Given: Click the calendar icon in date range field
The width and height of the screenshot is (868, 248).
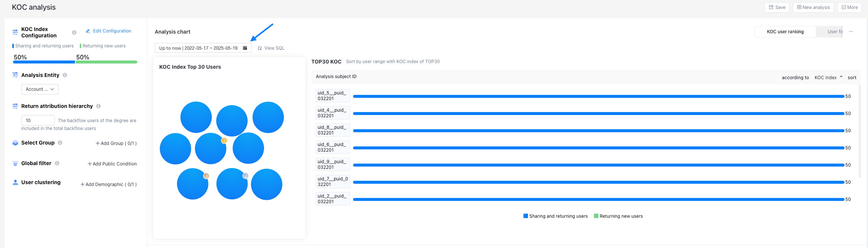Looking at the screenshot, I should coord(245,48).
